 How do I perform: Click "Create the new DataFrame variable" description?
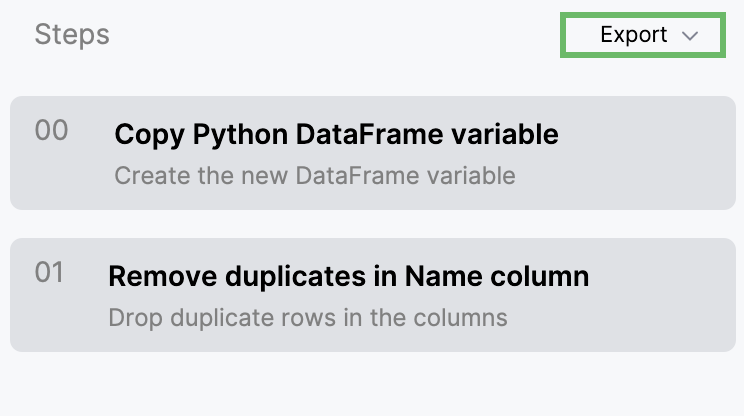coord(314,176)
